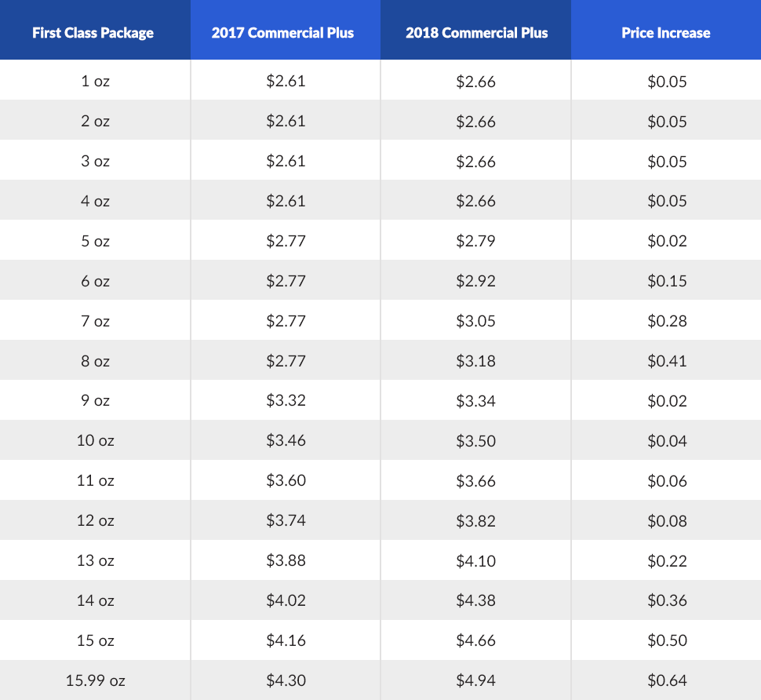This screenshot has height=700, width=761.
Task: Click the Price Increase column header
Action: point(666,32)
